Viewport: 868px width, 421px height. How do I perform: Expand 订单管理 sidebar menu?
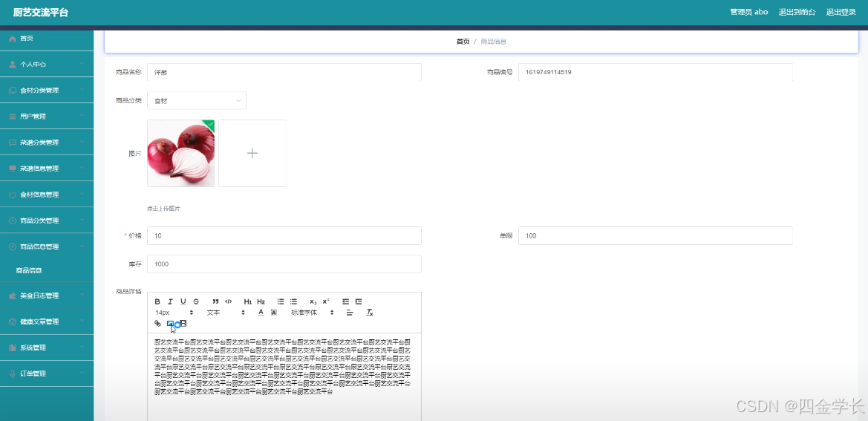click(x=47, y=373)
